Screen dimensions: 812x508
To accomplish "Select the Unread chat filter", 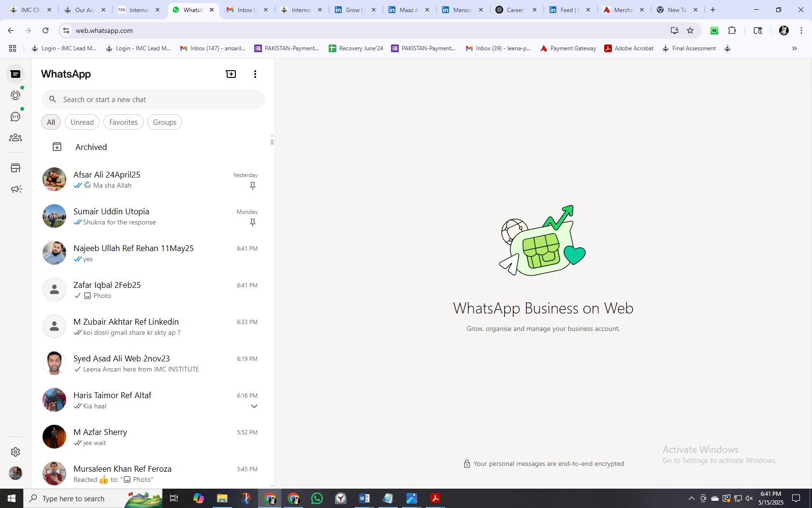I will [82, 122].
